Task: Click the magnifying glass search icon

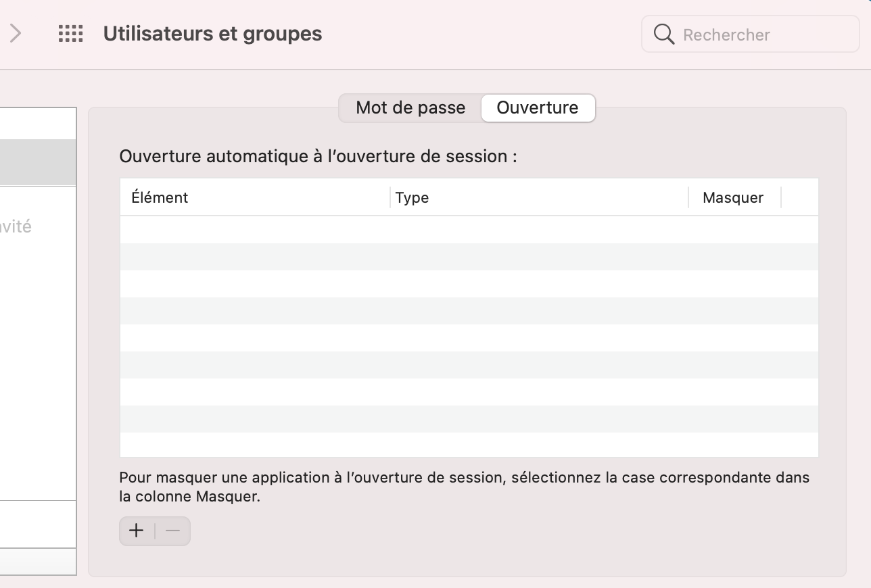Action: [664, 34]
